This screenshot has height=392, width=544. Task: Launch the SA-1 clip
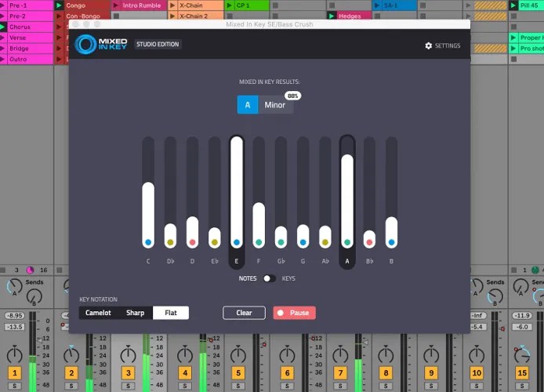(x=394, y=5)
